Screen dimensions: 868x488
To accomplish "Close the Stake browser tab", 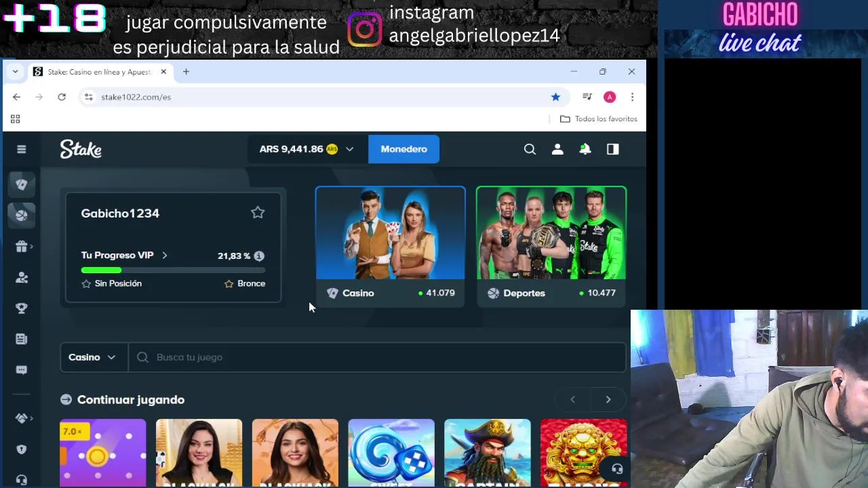I will [x=163, y=72].
